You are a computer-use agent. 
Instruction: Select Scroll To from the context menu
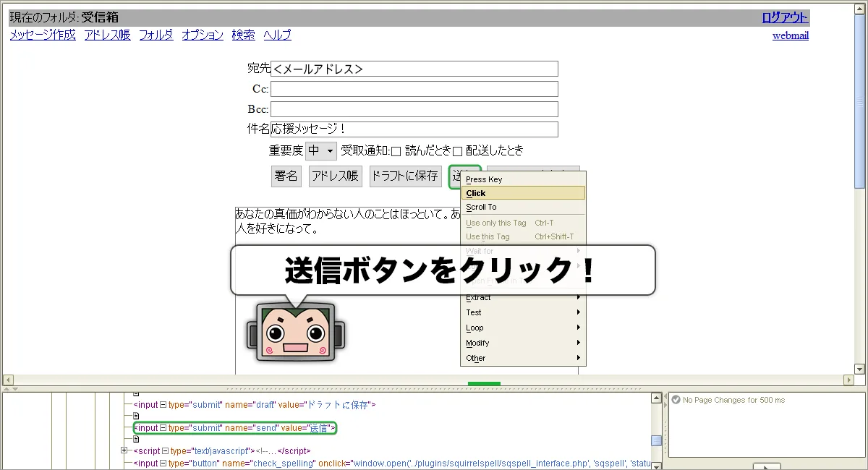coord(523,207)
